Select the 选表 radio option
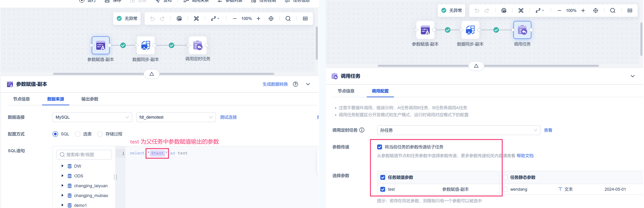Image resolution: width=644 pixels, height=208 pixels. point(78,134)
